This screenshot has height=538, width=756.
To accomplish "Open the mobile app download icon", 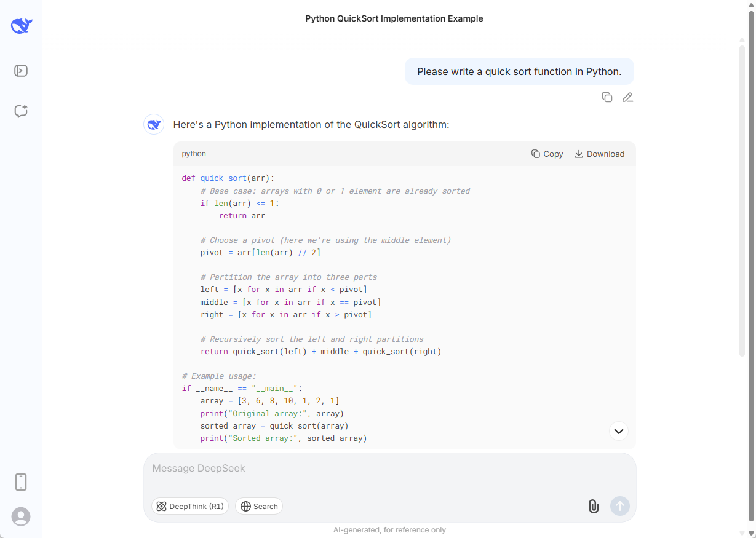I will 21,482.
